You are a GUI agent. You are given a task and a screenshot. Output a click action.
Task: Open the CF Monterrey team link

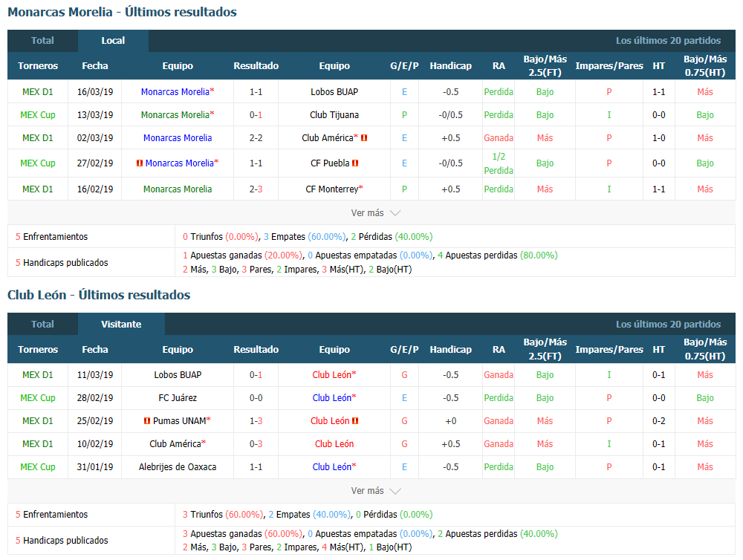[x=331, y=189]
